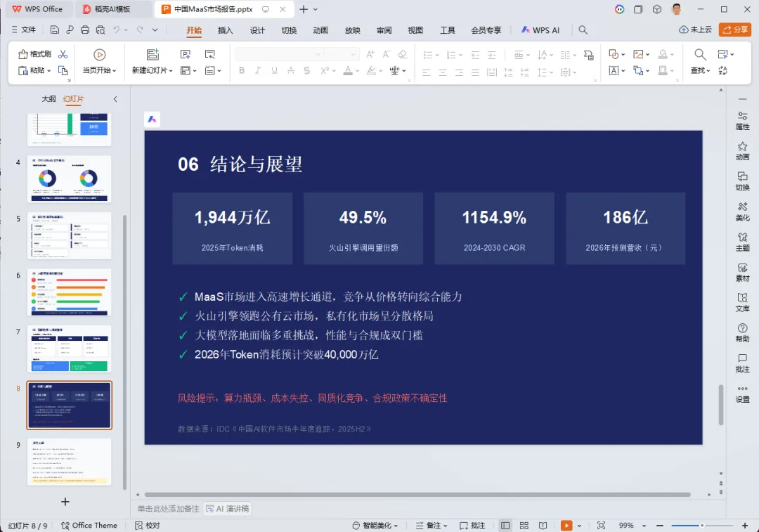Click the Copy icon beside Paste
Screen dimensions: 759x532
(x=63, y=71)
